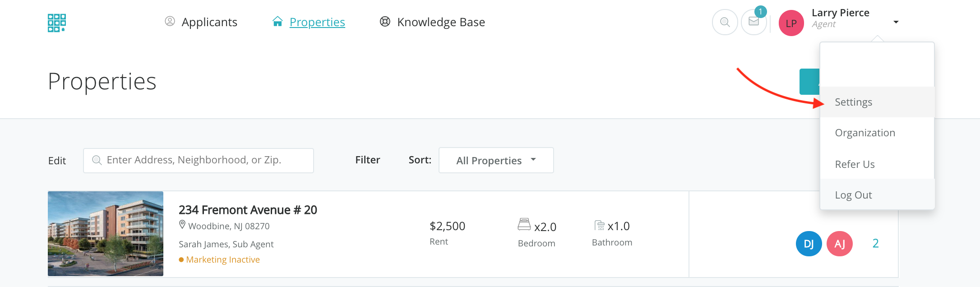
Task: Expand the Larry Pierce account dropdown arrow
Action: click(x=896, y=22)
